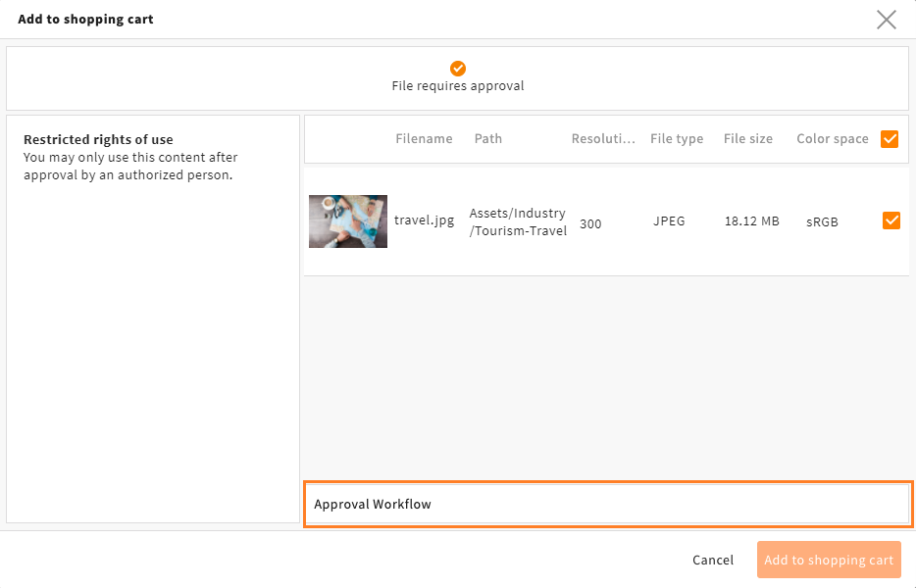Click the JPEG file type cell
The width and height of the screenshot is (916, 588).
pyautogui.click(x=669, y=221)
